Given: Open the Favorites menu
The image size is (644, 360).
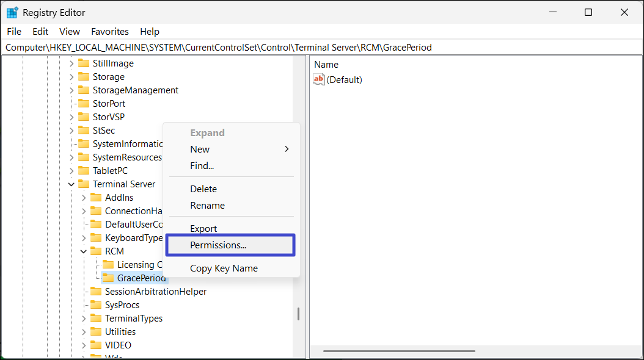Looking at the screenshot, I should click(110, 32).
